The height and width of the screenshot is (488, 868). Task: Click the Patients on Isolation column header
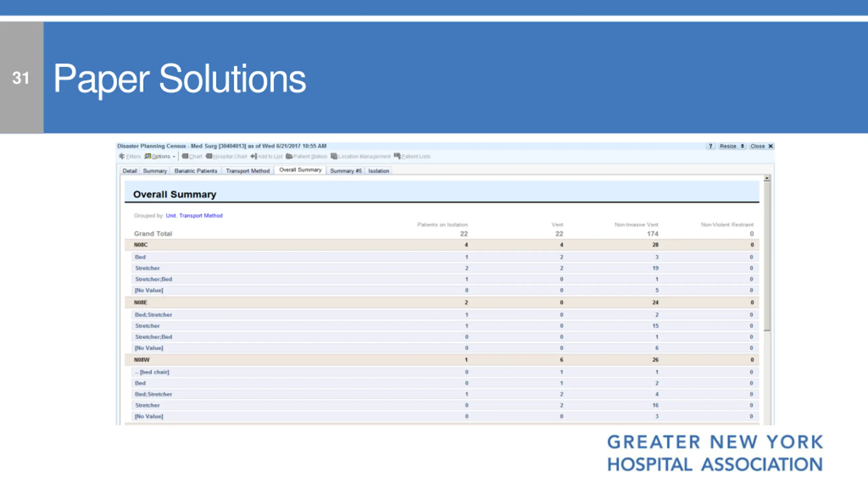coord(442,225)
